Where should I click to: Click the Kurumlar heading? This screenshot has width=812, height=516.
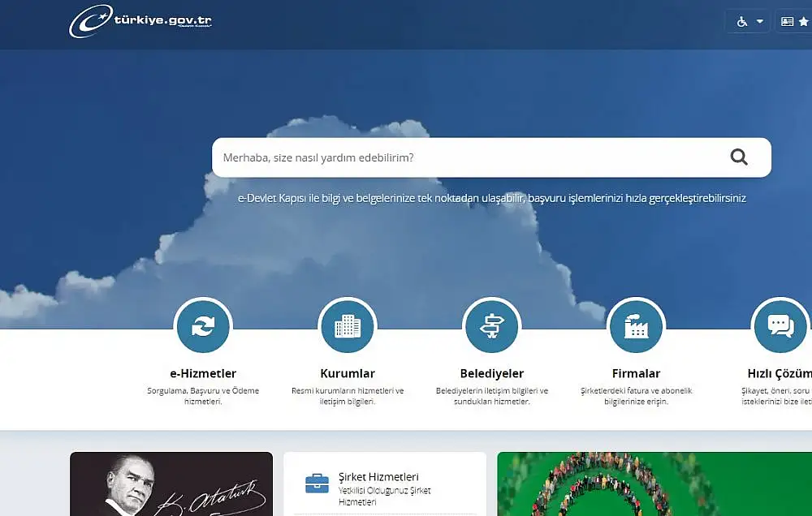(348, 373)
